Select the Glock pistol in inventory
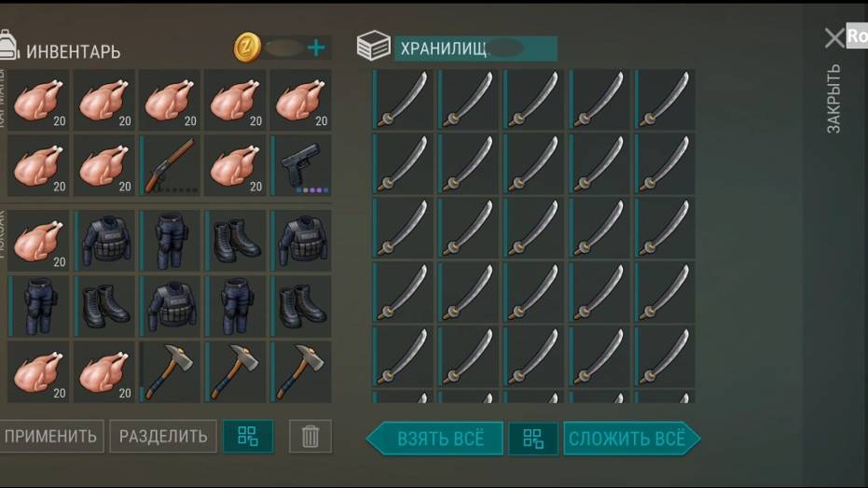The height and width of the screenshot is (488, 868). point(300,165)
